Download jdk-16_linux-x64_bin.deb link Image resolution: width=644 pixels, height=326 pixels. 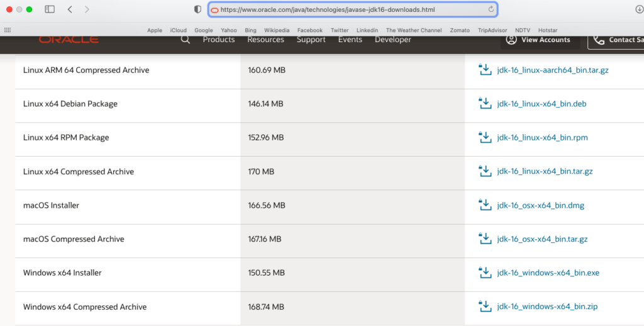[x=541, y=104]
